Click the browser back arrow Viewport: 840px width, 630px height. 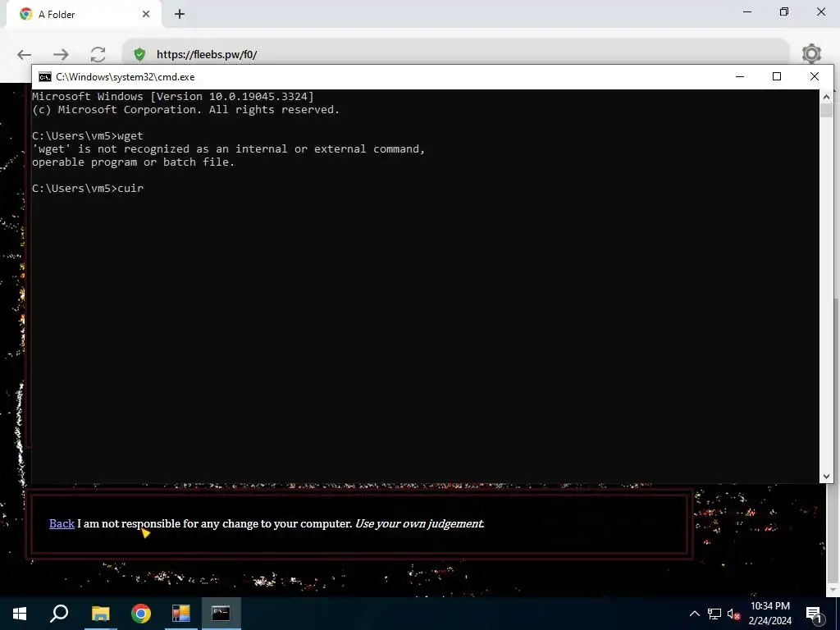click(x=24, y=54)
